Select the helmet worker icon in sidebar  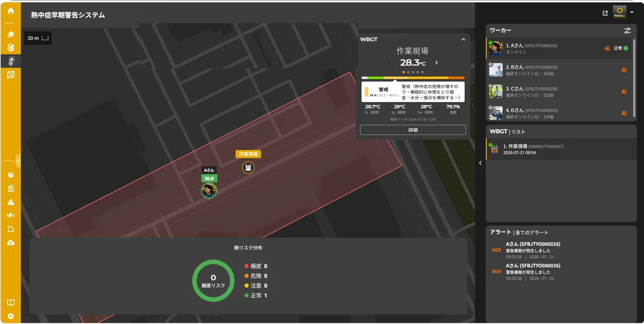pos(11,34)
